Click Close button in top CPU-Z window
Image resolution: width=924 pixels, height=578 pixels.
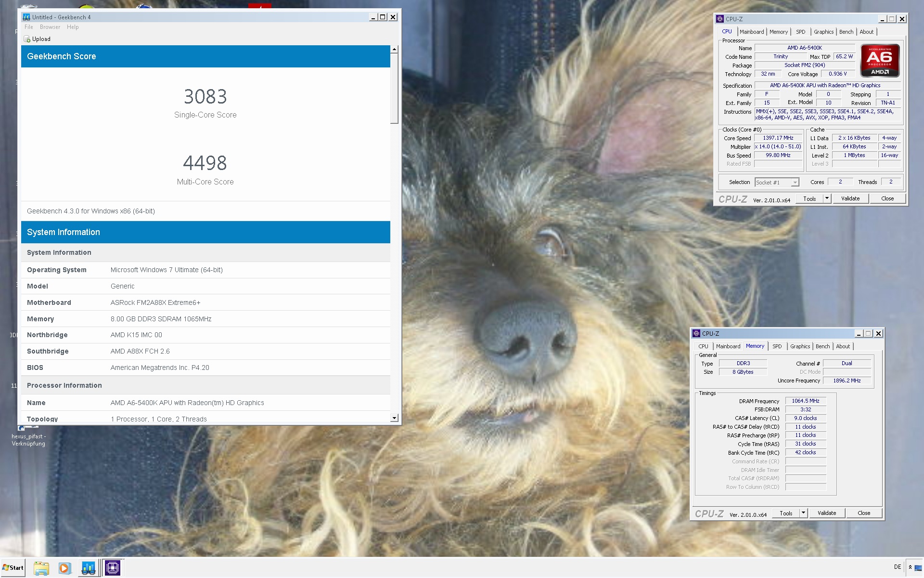coord(887,198)
